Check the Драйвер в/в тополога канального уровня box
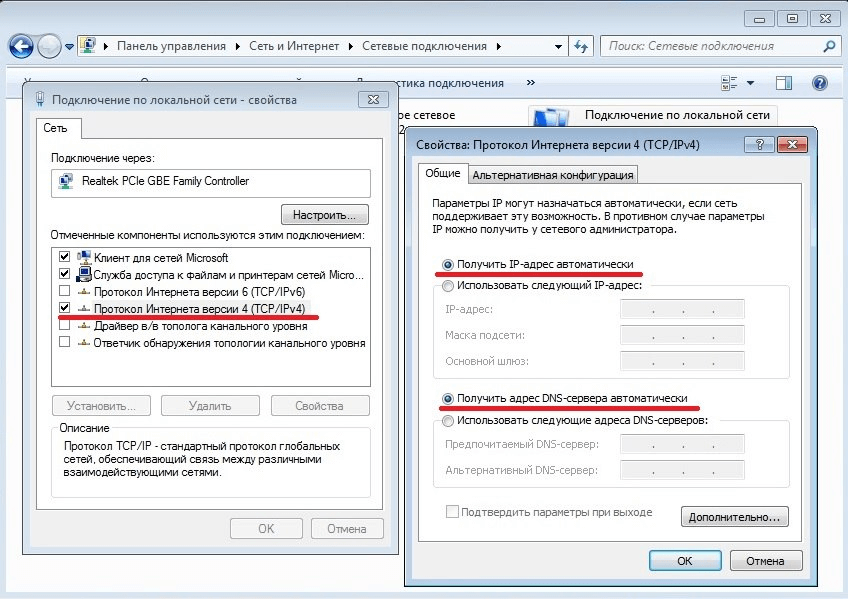Viewport: 848px width, 599px height. 65,325
